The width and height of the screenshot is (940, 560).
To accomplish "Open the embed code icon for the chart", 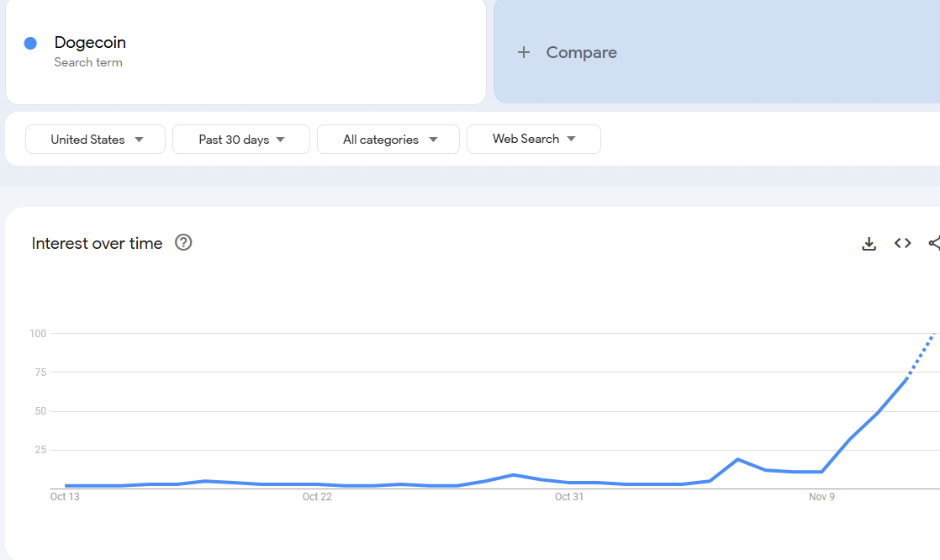I will click(902, 243).
